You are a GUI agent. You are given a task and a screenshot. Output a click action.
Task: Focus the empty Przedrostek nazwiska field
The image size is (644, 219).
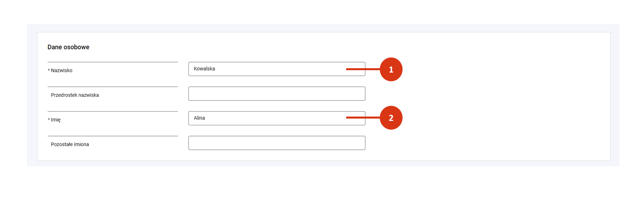276,94
